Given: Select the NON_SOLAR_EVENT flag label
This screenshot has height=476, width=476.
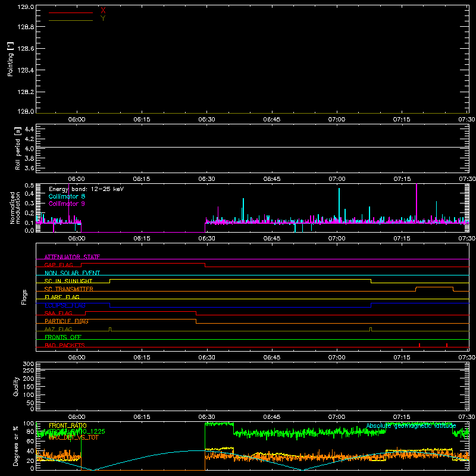Looking at the screenshot, I should click(72, 273).
